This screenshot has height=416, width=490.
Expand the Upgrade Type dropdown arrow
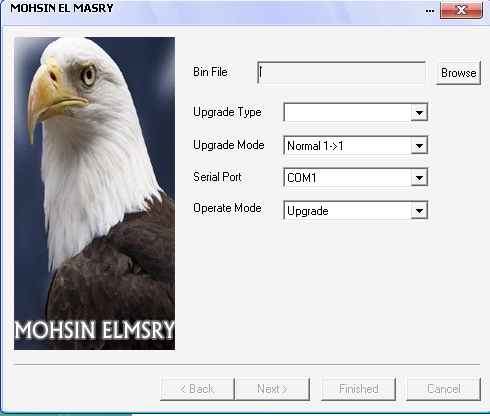tap(419, 112)
